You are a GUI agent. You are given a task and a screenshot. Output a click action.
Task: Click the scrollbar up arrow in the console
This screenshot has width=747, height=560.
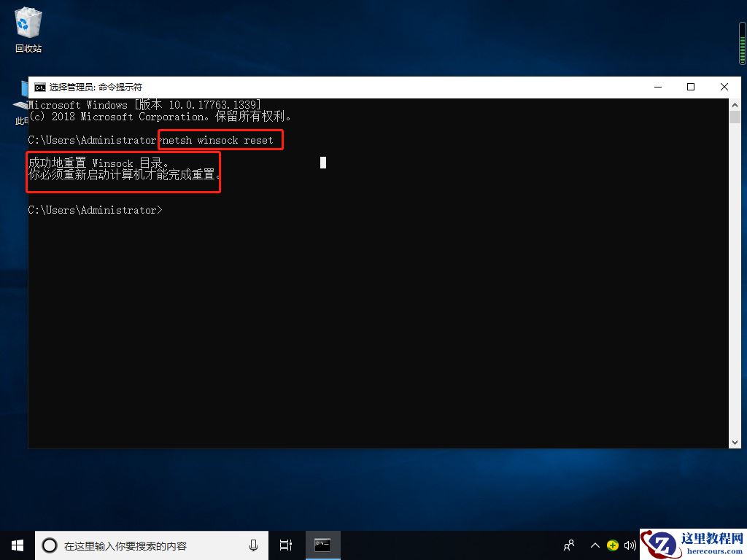point(735,104)
